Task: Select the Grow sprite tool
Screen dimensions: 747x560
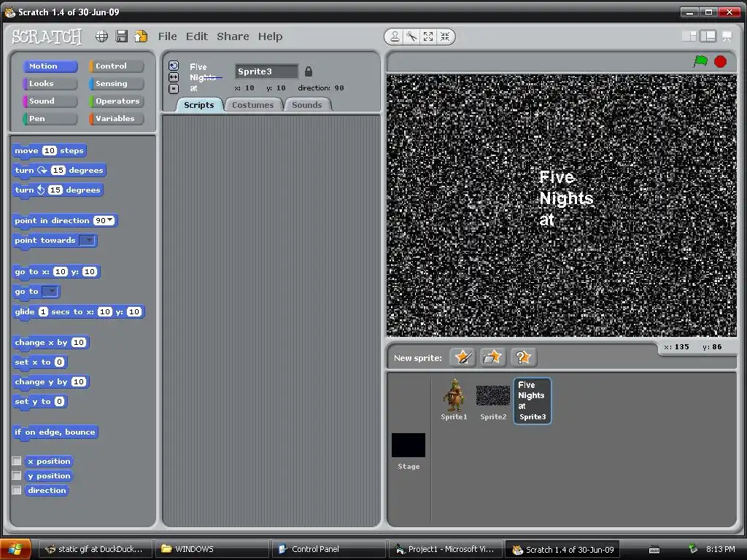Action: click(x=428, y=36)
